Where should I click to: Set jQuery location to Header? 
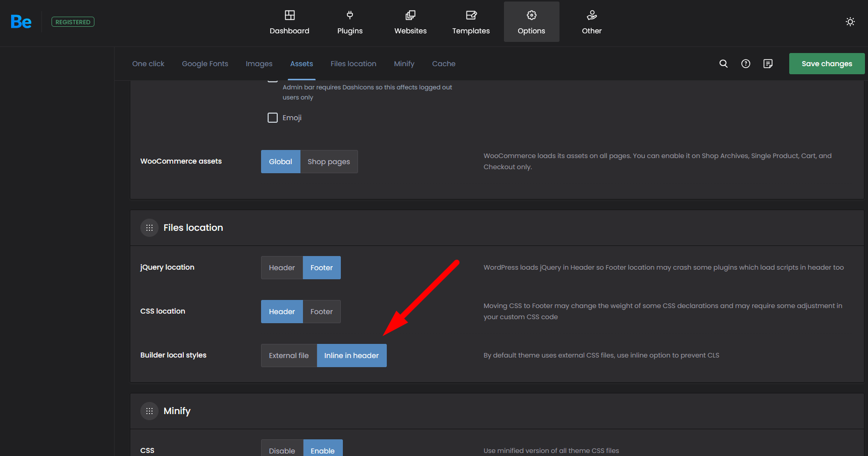pos(282,268)
